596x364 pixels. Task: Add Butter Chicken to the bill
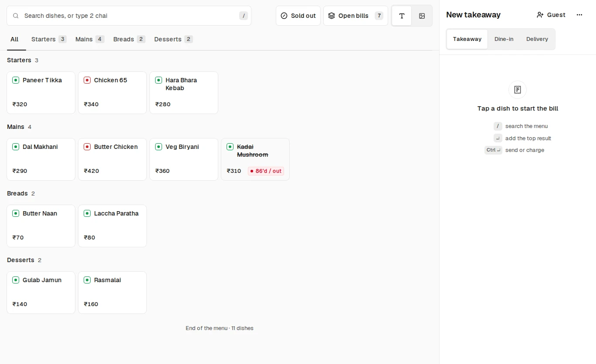112,159
